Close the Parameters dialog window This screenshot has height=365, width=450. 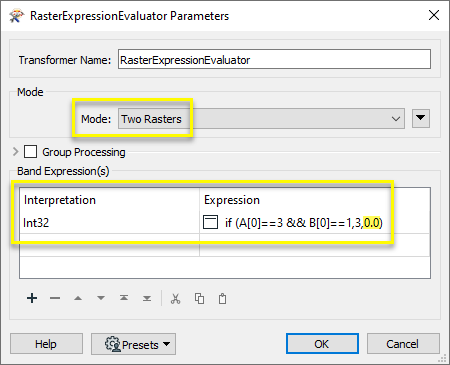(x=434, y=15)
